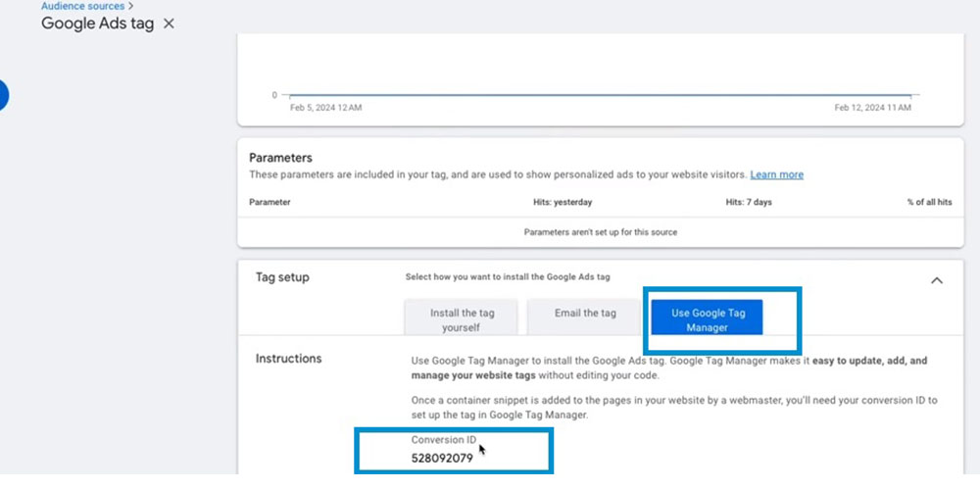Open the Learn more link in Parameters

[x=777, y=174]
